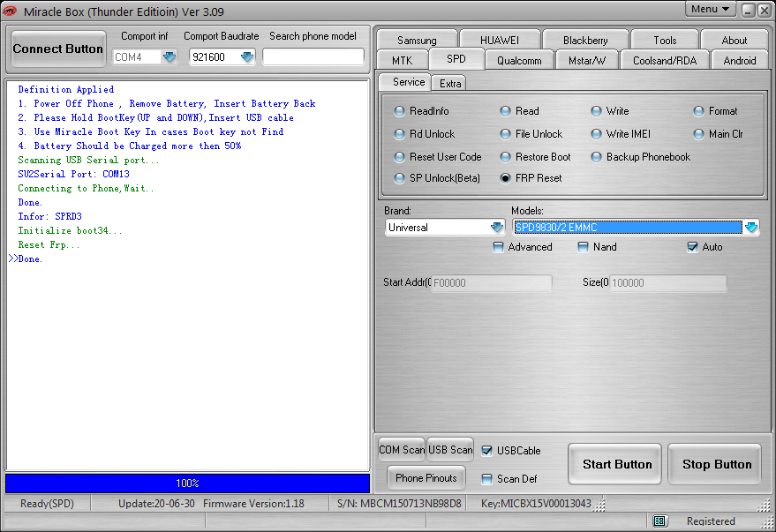The image size is (776, 532).
Task: Switch to the Coolsand/RDA tab
Action: click(665, 60)
